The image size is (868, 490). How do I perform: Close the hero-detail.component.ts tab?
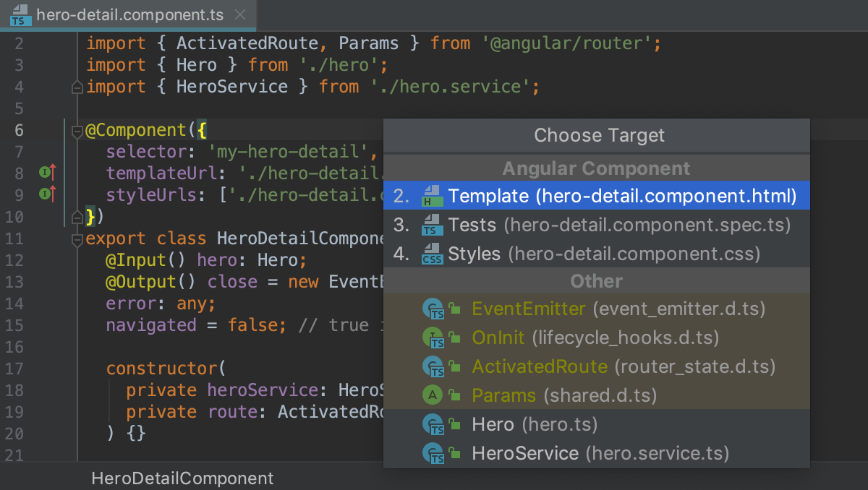[x=240, y=13]
